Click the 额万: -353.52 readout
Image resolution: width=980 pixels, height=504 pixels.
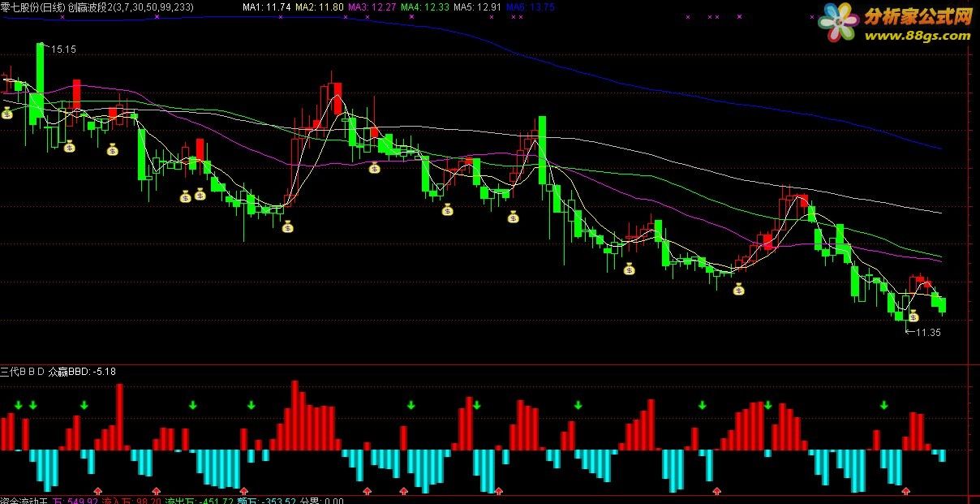267,501
